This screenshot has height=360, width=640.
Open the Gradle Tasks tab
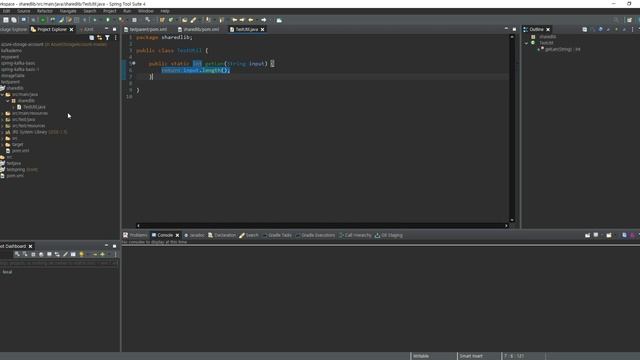tap(277, 235)
